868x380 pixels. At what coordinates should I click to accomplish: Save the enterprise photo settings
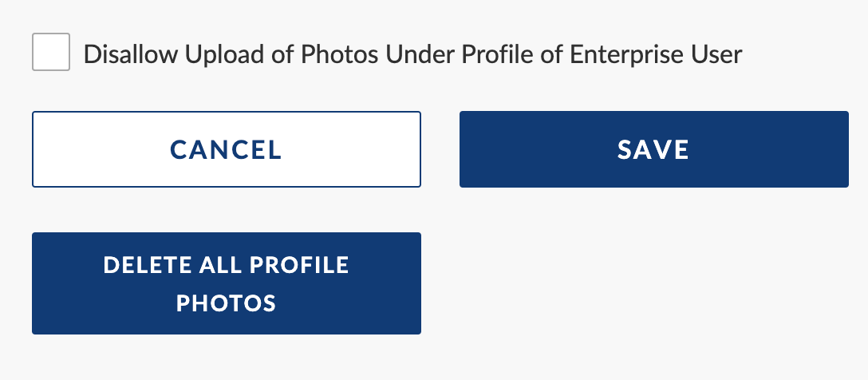click(653, 149)
